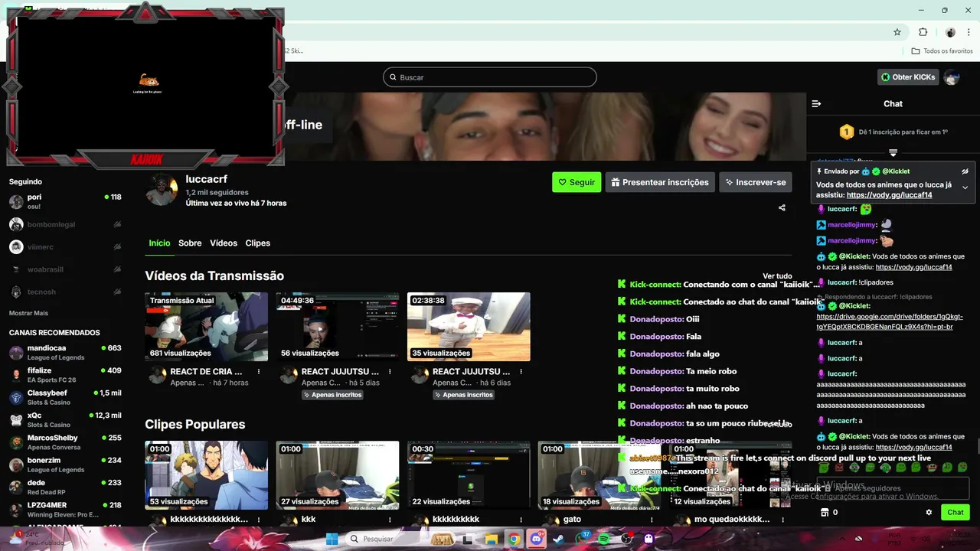Open vody.gg link in pinned message
This screenshot has height=551, width=980.
pyautogui.click(x=889, y=195)
